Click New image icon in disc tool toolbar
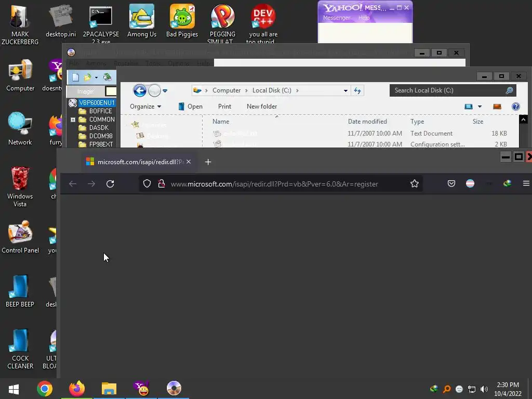The image size is (532, 399). 75,77
